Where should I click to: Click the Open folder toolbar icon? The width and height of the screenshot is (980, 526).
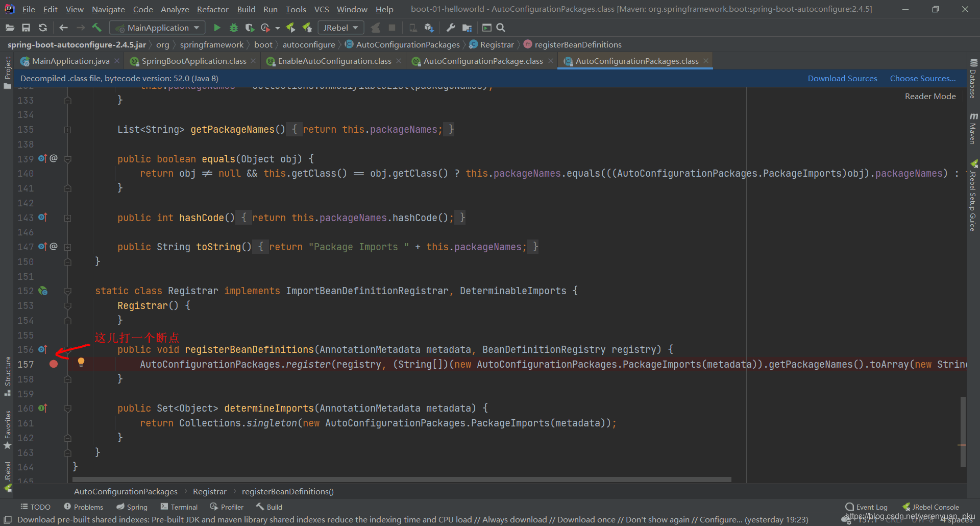pos(10,28)
